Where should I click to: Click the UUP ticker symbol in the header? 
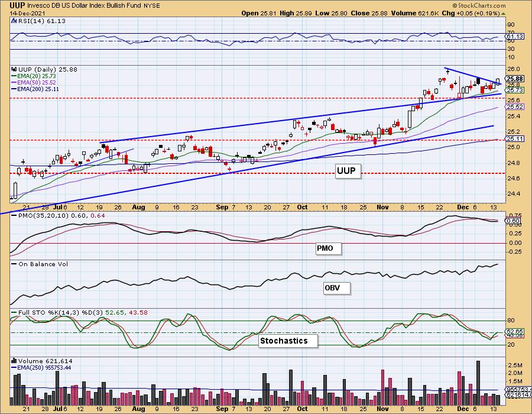click(x=17, y=5)
